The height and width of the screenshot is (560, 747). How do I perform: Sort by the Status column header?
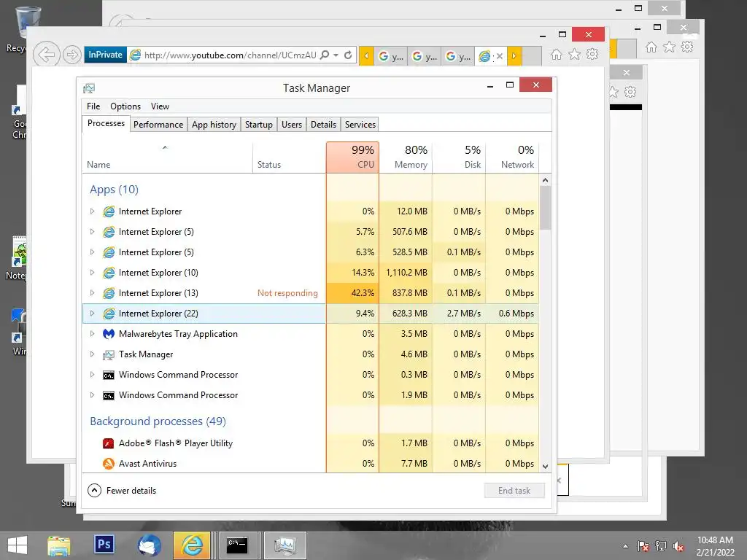(290, 157)
